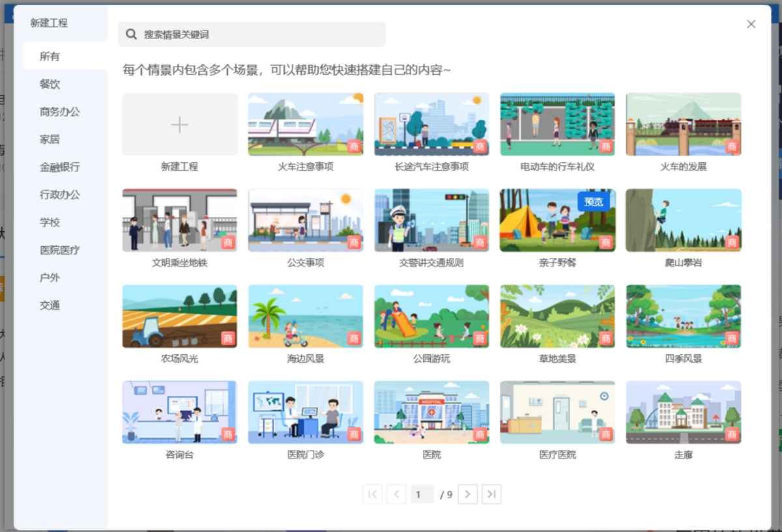Choose the 海边风景 scene thumbnail
This screenshot has width=782, height=532.
[x=306, y=316]
